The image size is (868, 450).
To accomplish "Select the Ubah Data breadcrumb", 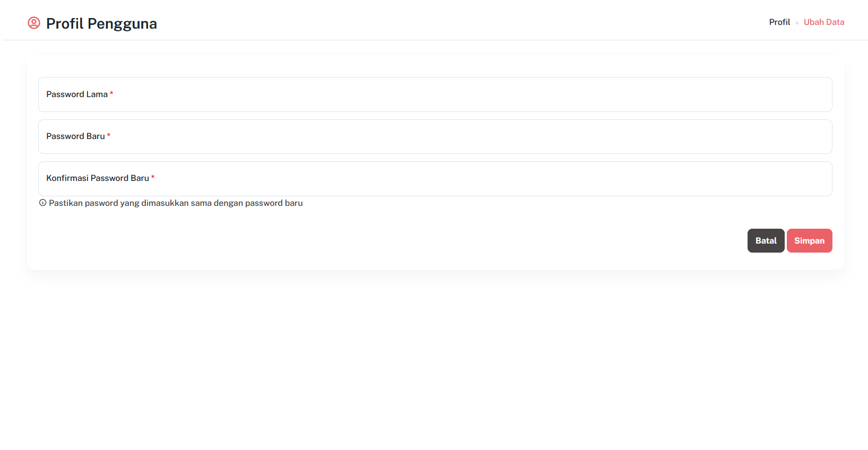I will pyautogui.click(x=824, y=22).
